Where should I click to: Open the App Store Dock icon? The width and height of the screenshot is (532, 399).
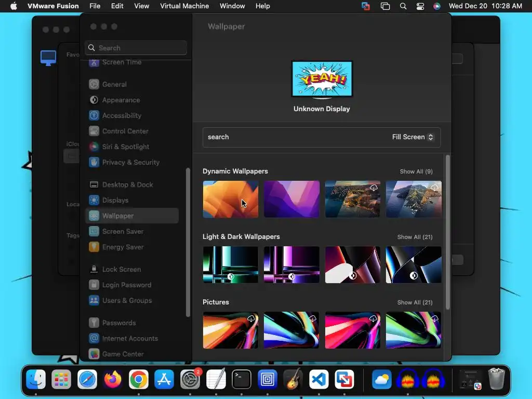pos(164,379)
